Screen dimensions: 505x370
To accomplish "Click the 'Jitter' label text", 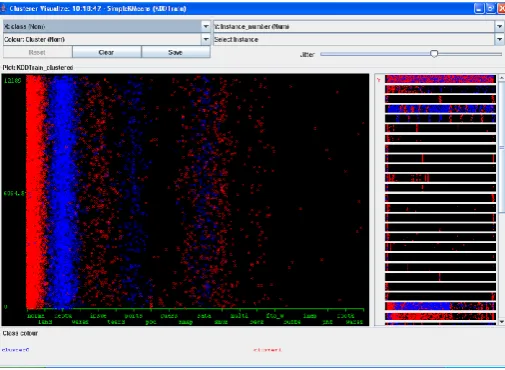I will [x=307, y=55].
